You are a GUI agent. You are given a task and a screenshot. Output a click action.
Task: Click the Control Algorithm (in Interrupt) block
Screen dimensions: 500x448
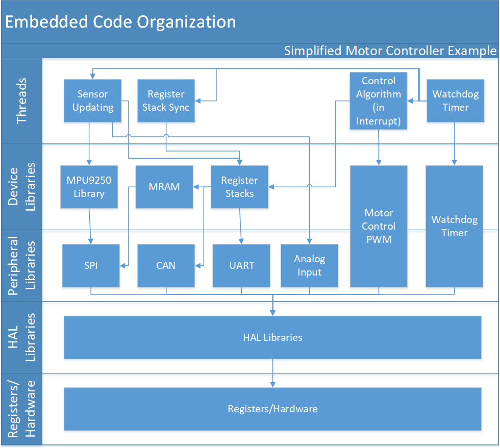(378, 101)
